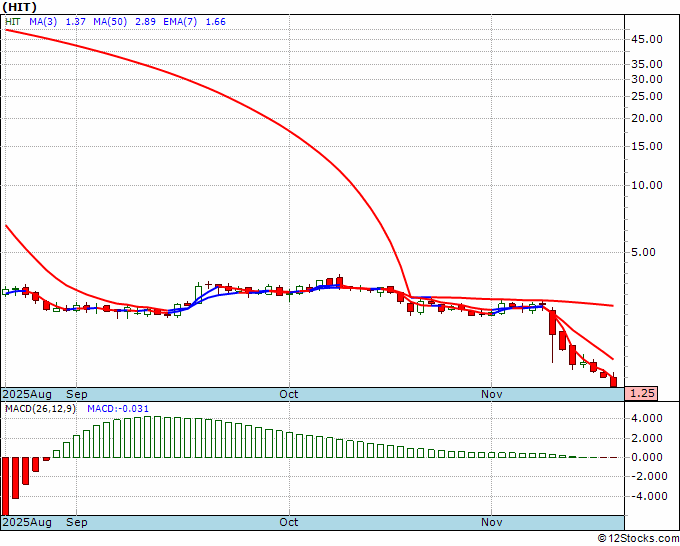Click the 35.00 price axis label

[x=647, y=64]
